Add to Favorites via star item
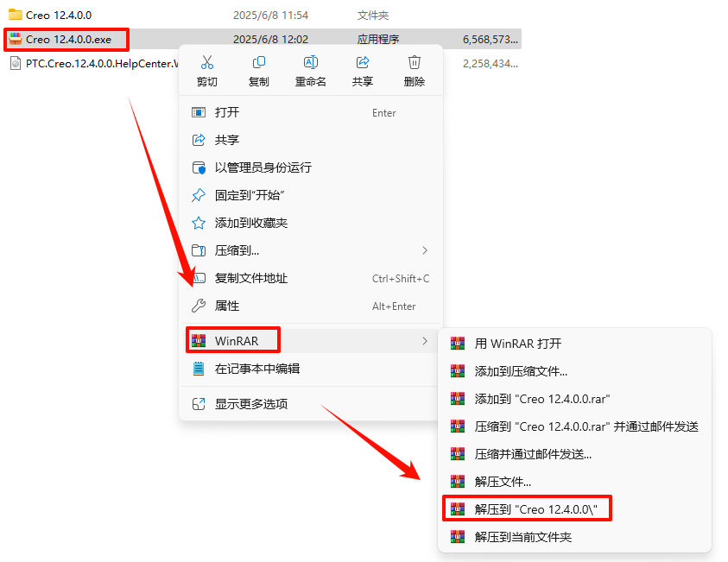This screenshot has width=728, height=562. (311, 224)
